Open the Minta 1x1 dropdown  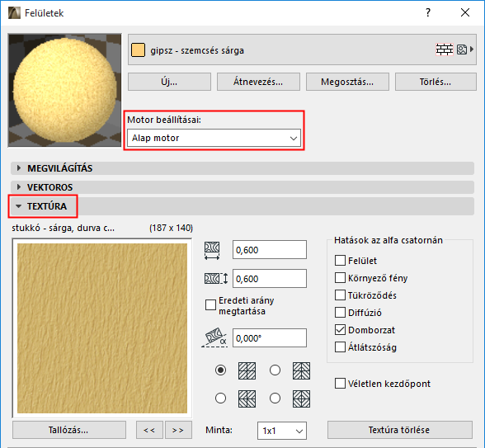(282, 431)
